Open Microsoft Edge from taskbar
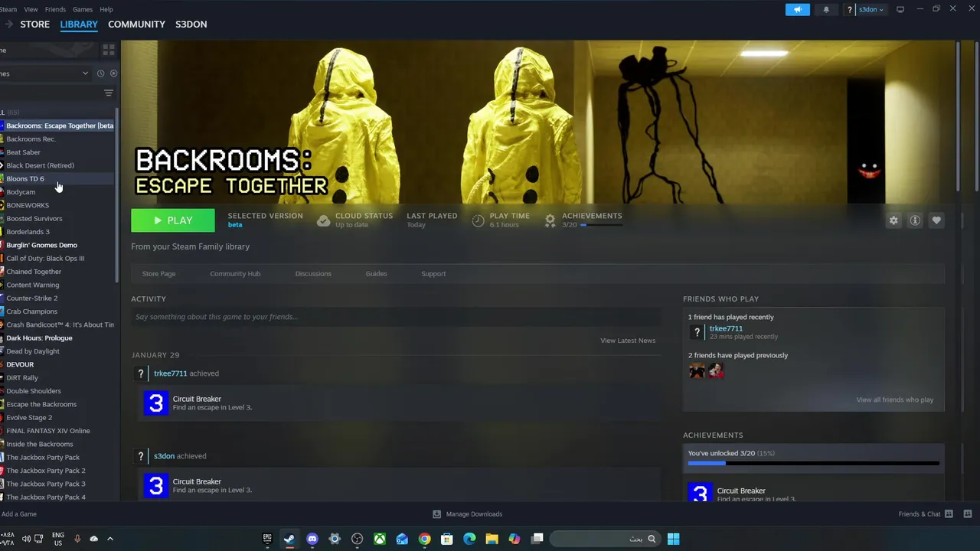Viewport: 980px width, 551px height. pyautogui.click(x=469, y=539)
